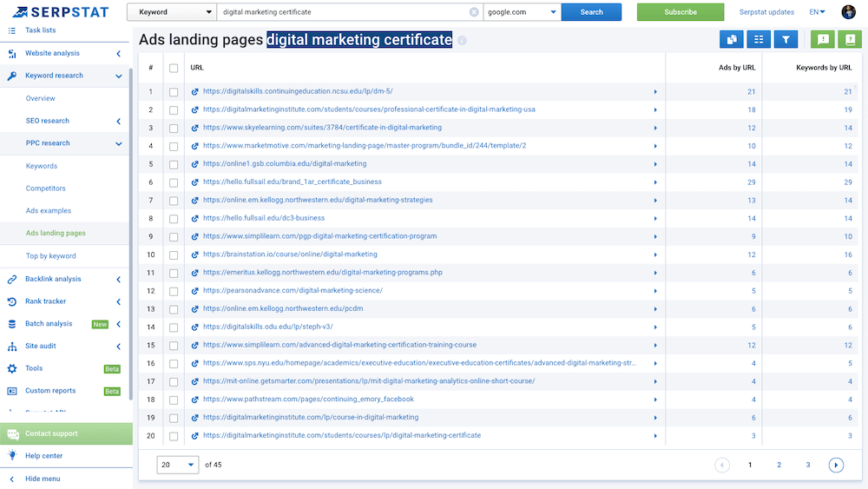Click the Batch analysis database icon
868x489 pixels.
12,324
